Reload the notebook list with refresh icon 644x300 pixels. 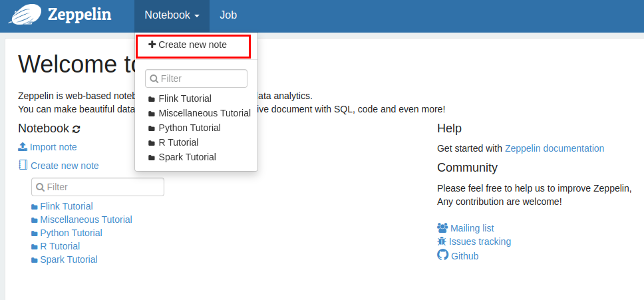[x=76, y=129]
